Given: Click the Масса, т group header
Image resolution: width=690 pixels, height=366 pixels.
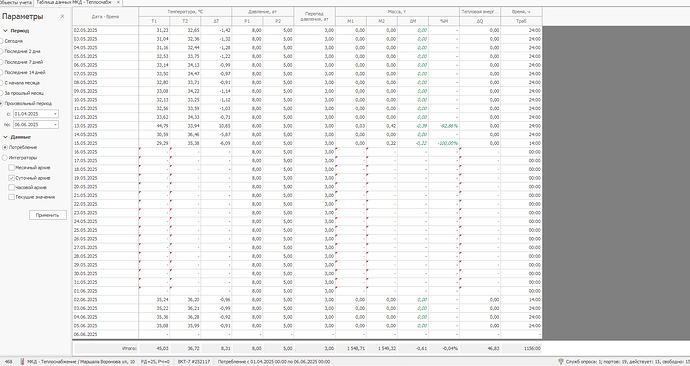Looking at the screenshot, I should 397,12.
